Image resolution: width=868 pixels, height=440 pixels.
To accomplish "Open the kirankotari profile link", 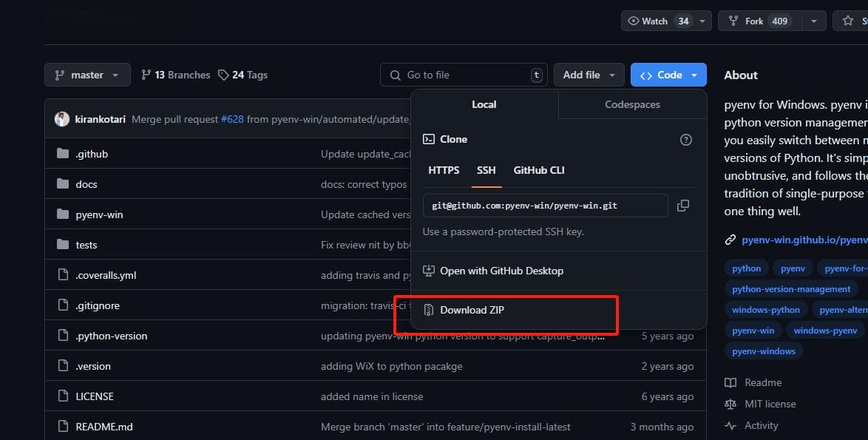I will 101,119.
